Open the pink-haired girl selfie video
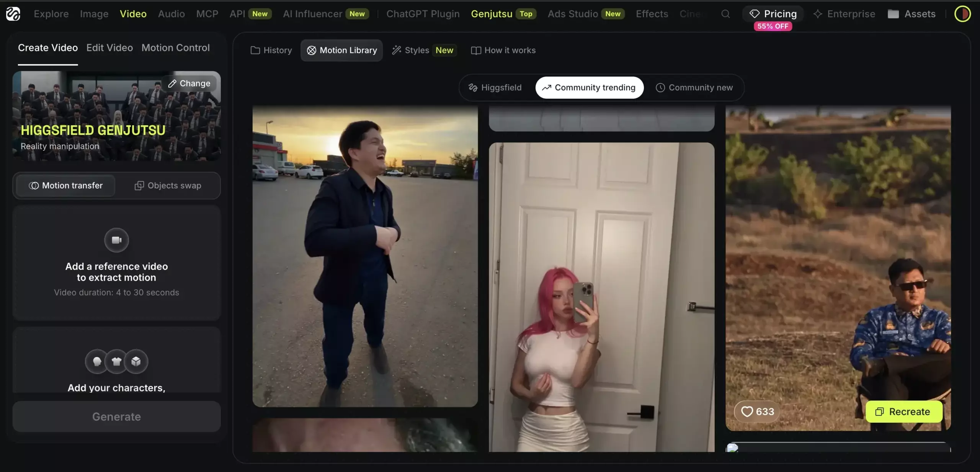The image size is (980, 472). coord(601,297)
